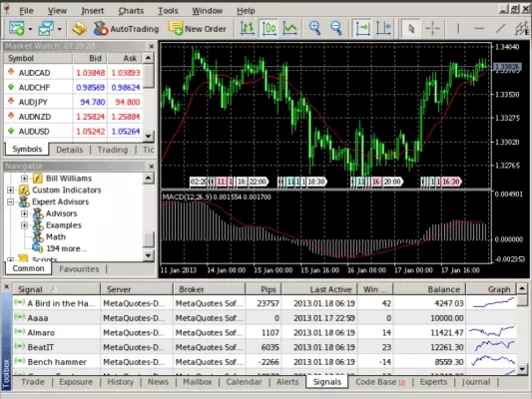Viewport: 532px width, 399px height.
Task: Open the Trade tab in Toolbox
Action: [x=33, y=382]
